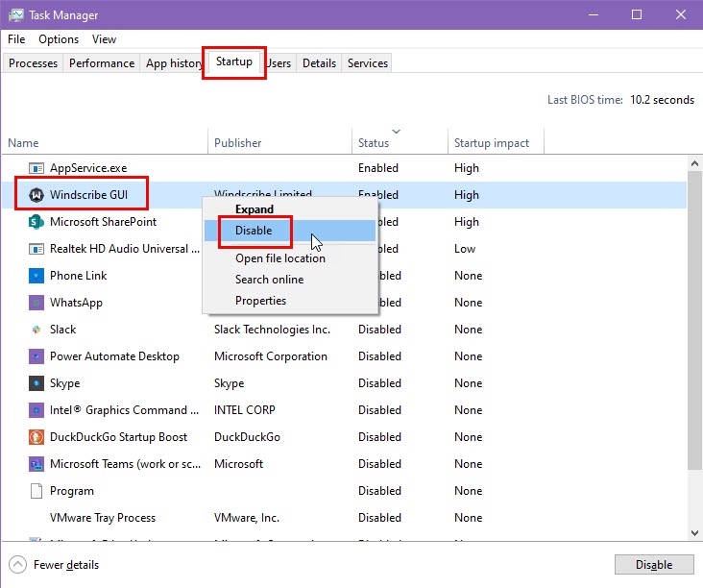
Task: Switch to the Processes tab
Action: click(x=34, y=63)
